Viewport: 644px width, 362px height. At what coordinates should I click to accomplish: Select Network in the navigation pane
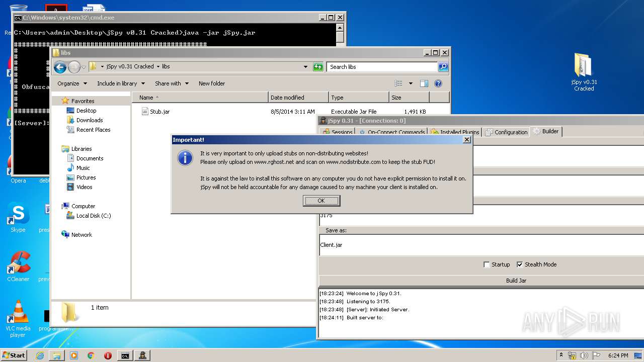[82, 235]
